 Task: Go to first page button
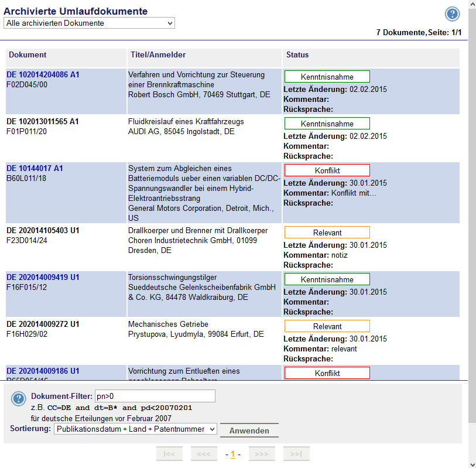[169, 454]
